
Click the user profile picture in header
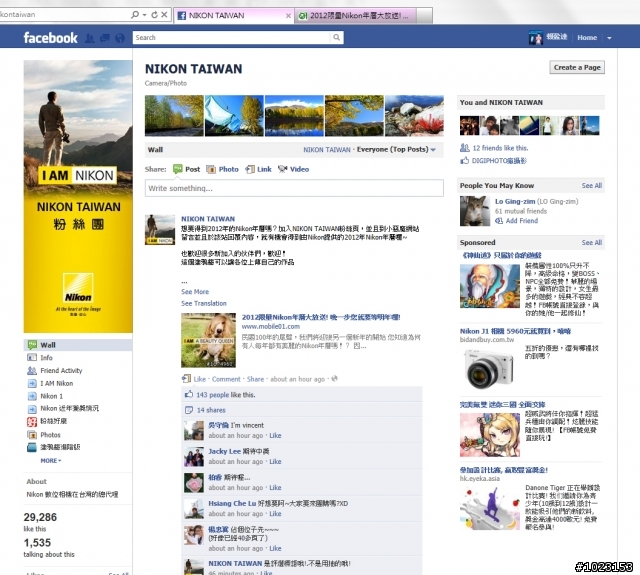point(536,38)
